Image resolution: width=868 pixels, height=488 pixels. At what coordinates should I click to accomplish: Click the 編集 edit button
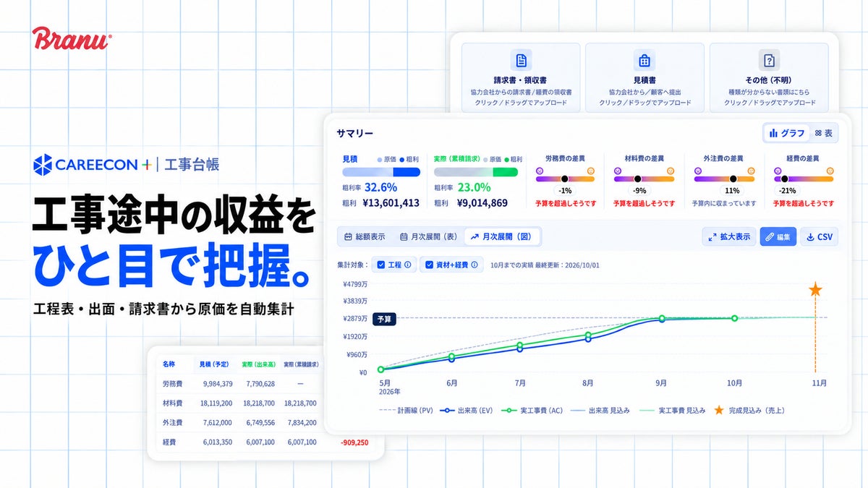[x=778, y=236]
